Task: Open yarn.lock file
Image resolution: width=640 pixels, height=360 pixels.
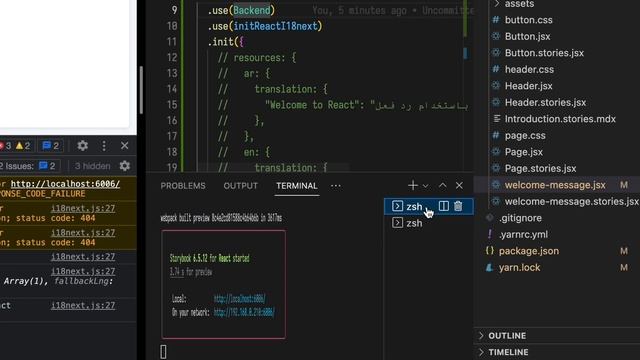Action: [x=519, y=268]
